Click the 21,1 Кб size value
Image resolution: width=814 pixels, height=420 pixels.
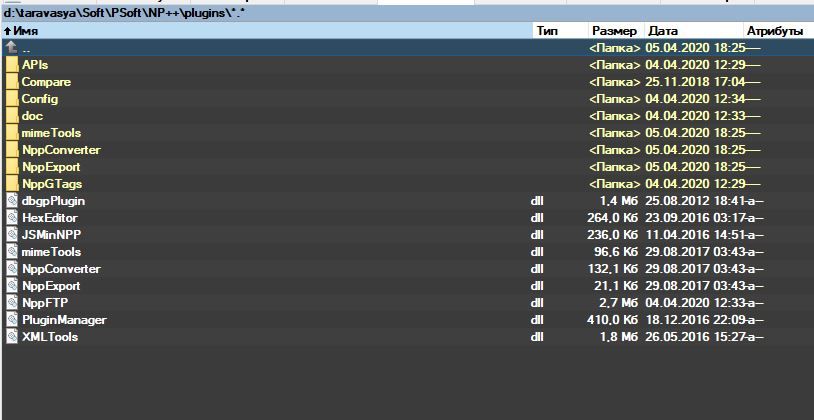coord(616,286)
